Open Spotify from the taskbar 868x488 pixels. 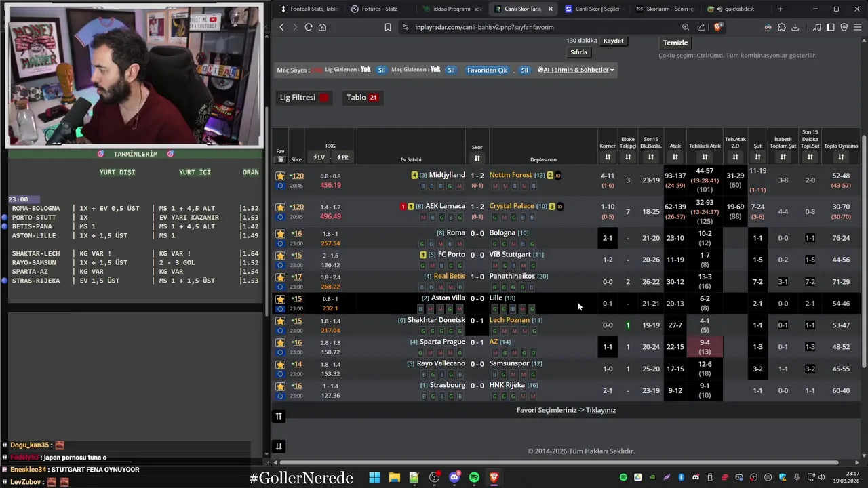[x=474, y=478]
